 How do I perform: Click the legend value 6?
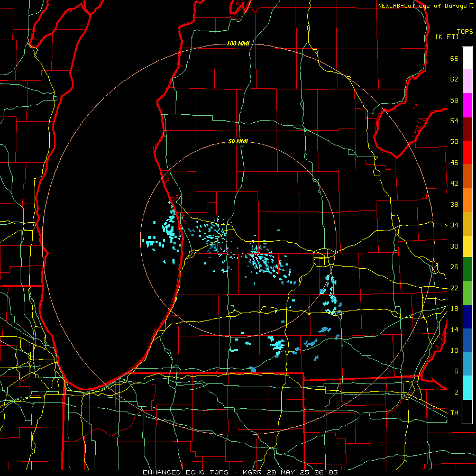click(x=456, y=371)
